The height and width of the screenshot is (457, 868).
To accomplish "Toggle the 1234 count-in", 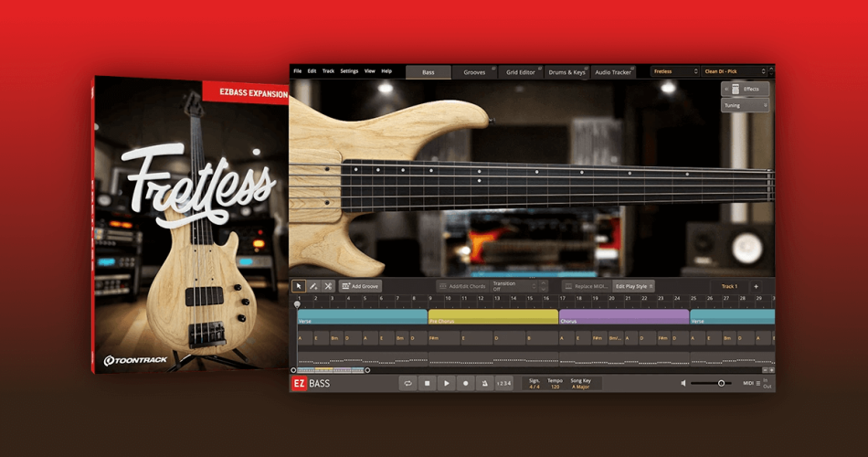I will 503,383.
